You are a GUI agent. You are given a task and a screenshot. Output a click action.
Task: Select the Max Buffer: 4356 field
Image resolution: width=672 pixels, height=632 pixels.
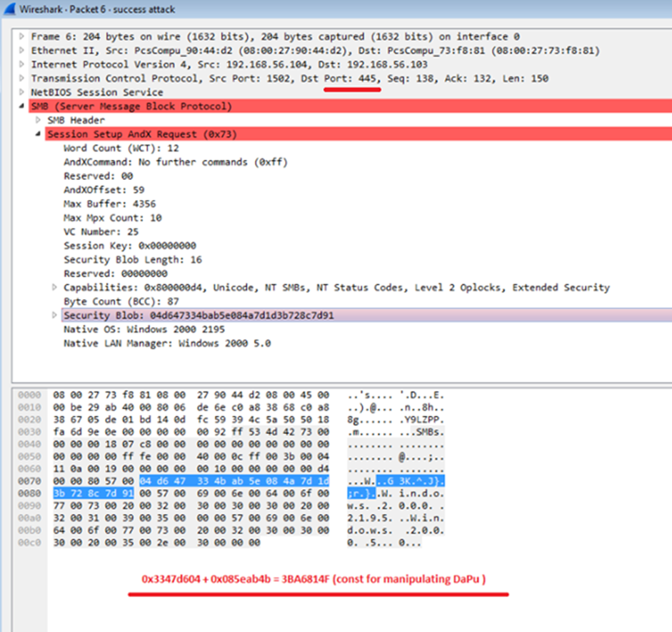(110, 204)
